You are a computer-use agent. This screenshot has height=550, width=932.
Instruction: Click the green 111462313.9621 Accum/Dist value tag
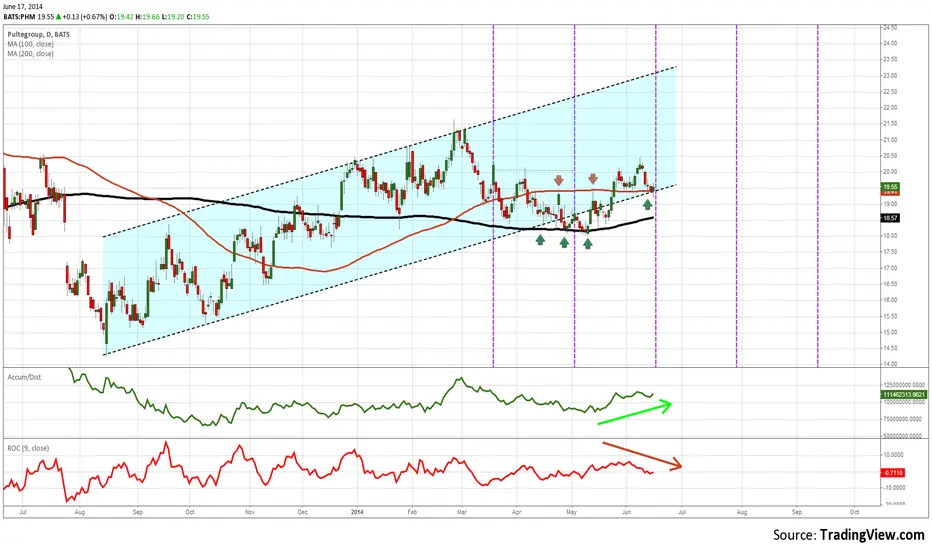[904, 395]
